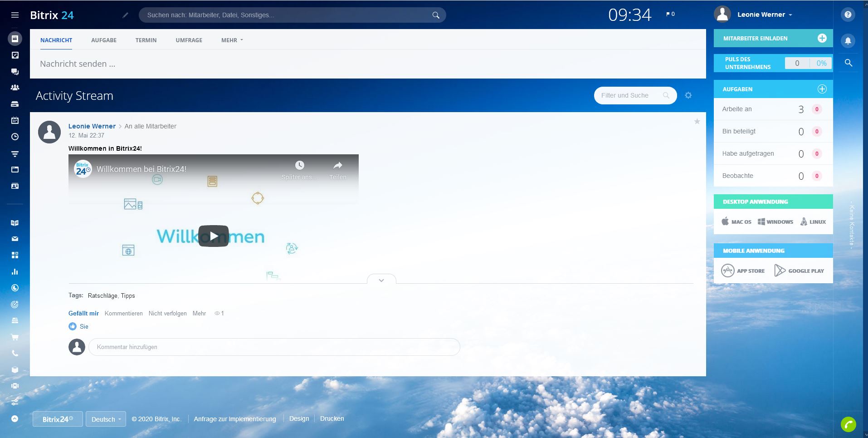Open Reports via the bar chart sidebar icon
Viewport: 868px width, 438px height.
pyautogui.click(x=15, y=271)
